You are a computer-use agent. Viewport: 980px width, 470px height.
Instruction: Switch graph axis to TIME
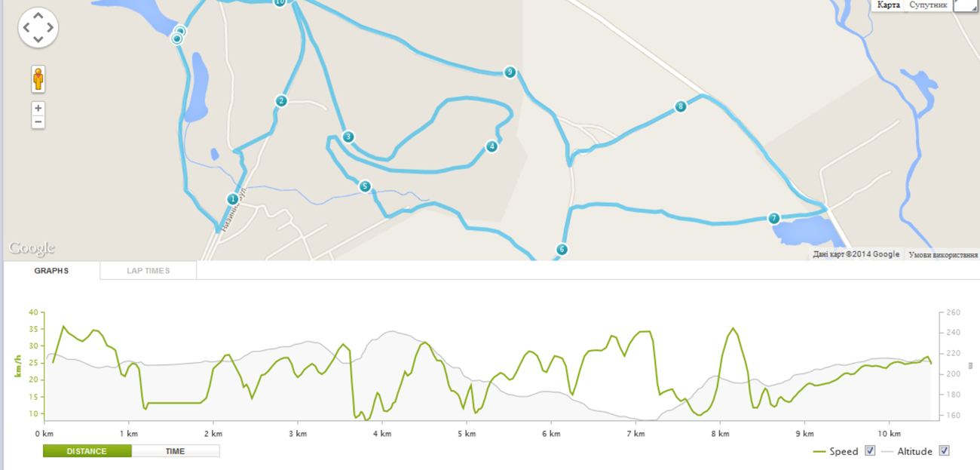(x=175, y=451)
